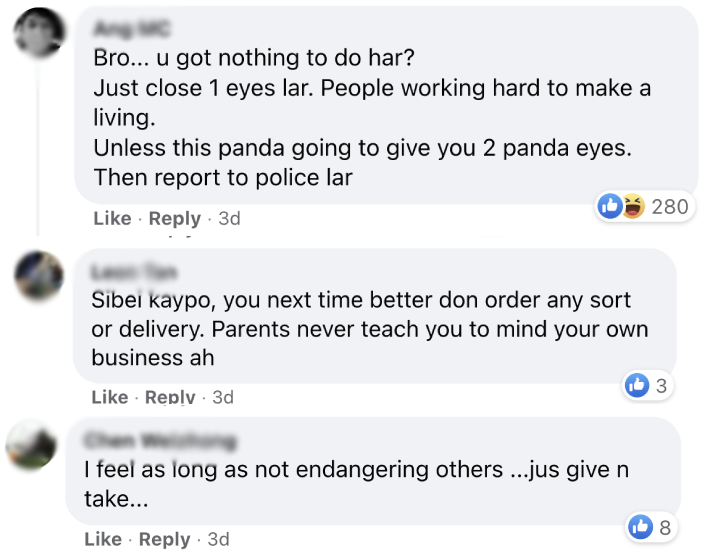Reply to the 'panda eyes' comment
The width and height of the screenshot is (708, 554).
[x=174, y=218]
